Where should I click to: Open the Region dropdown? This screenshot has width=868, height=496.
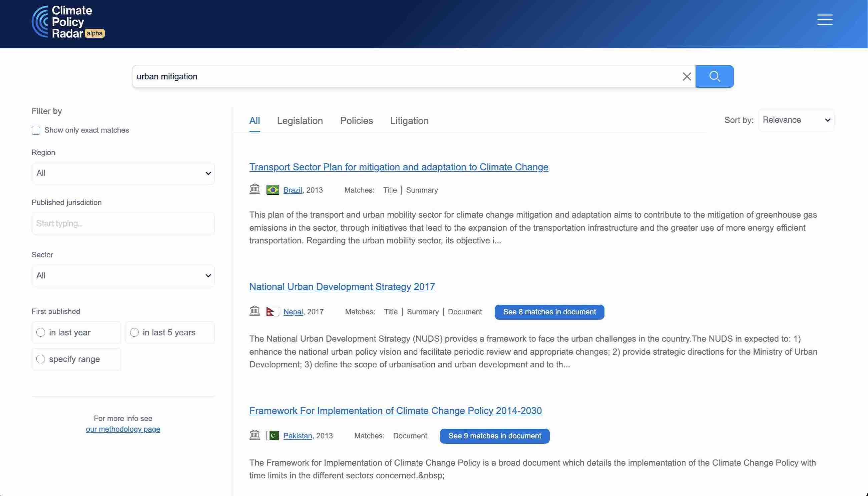click(x=123, y=173)
